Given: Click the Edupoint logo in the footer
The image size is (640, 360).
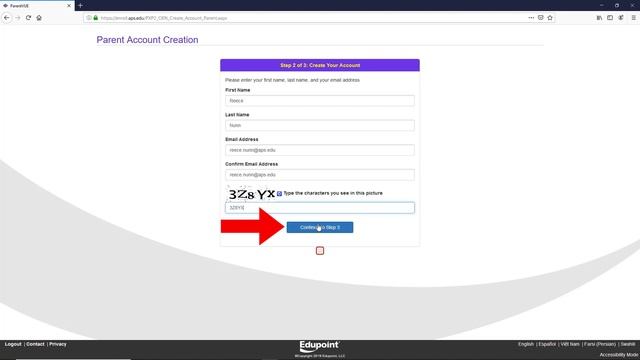Looking at the screenshot, I should pyautogui.click(x=320, y=346).
